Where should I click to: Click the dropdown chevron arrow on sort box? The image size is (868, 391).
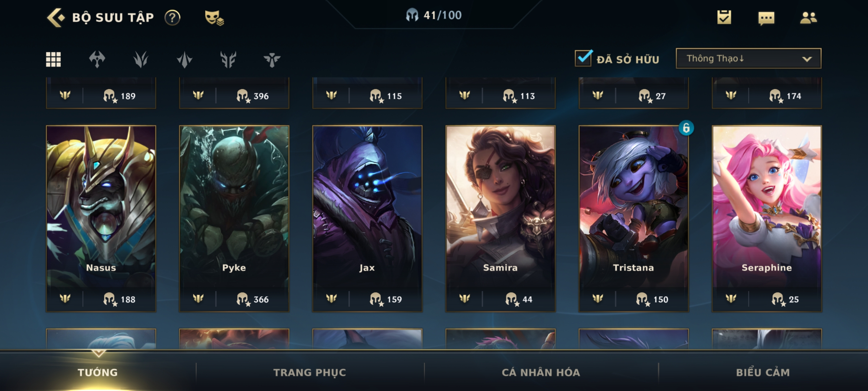click(807, 59)
